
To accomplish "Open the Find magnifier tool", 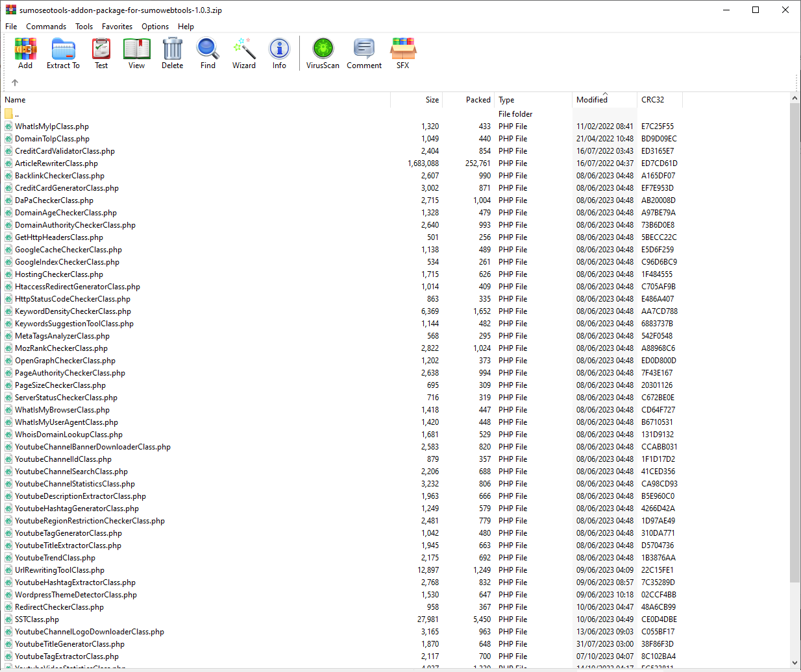I will 208,53.
